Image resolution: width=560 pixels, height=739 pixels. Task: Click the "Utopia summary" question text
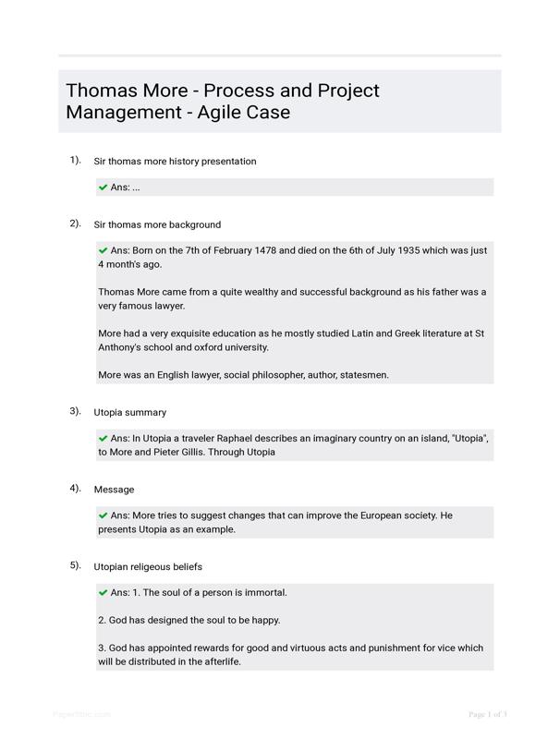[130, 412]
